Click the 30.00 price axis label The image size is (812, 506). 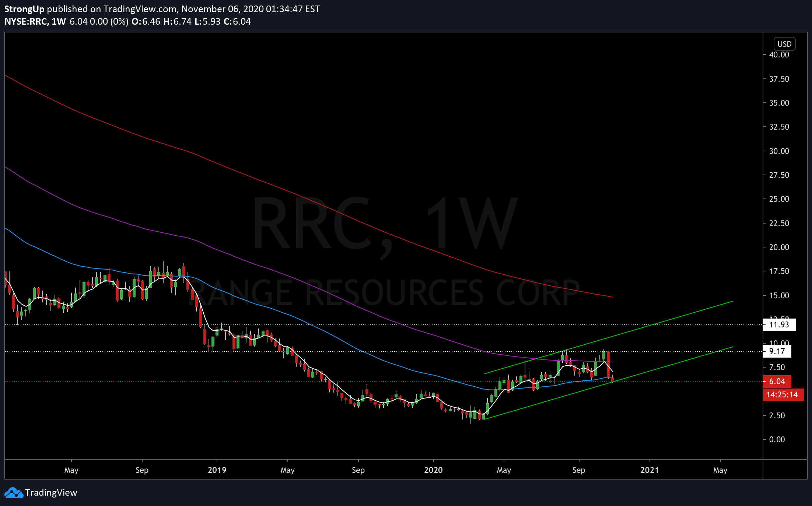point(779,151)
